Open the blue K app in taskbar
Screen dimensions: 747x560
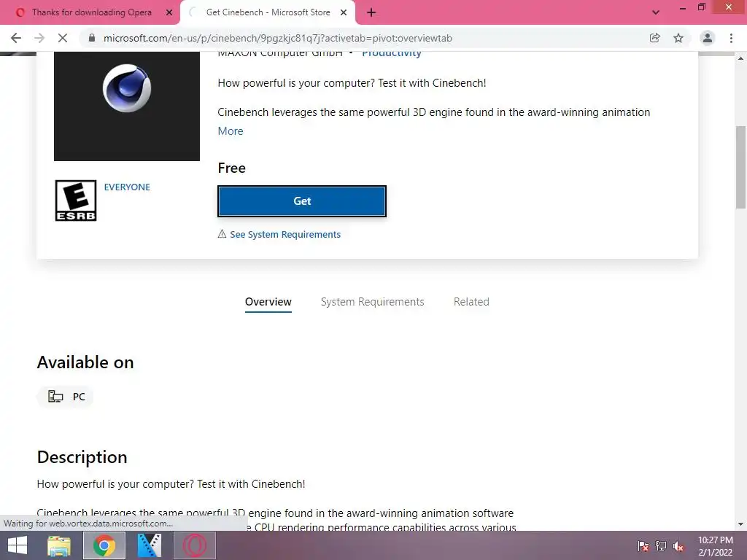[150, 545]
